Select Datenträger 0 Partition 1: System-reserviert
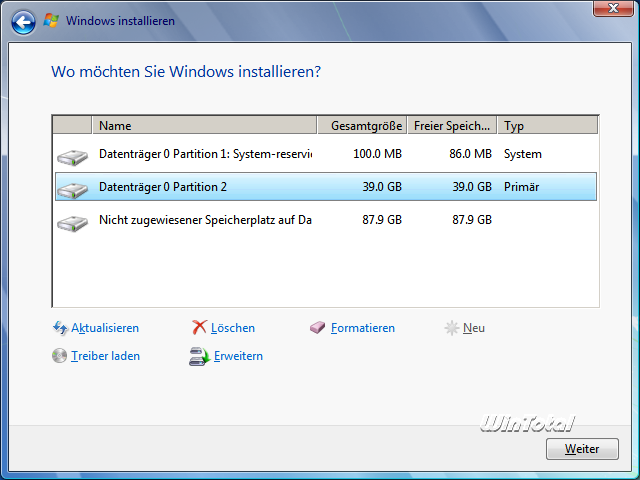Screen dimensions: 640x480 click(x=326, y=154)
